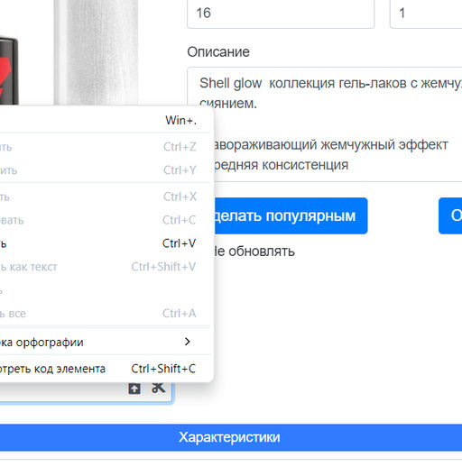Click the input field containing 16

click(281, 14)
